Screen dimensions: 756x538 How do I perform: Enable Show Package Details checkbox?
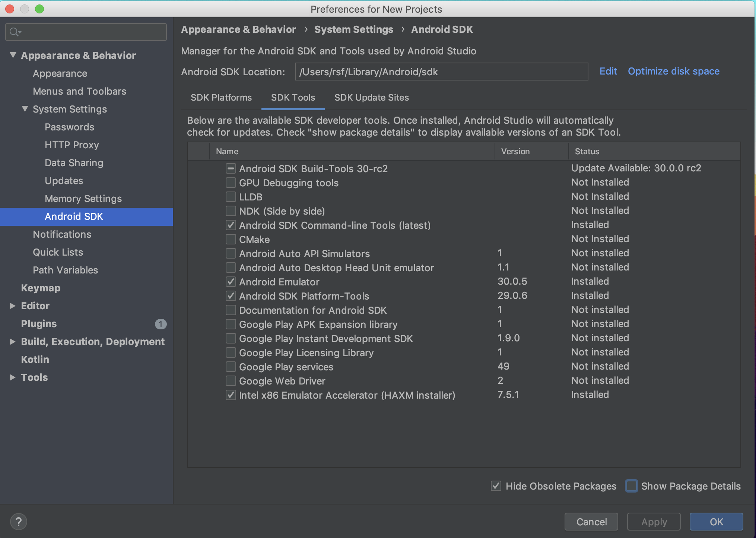pos(632,486)
